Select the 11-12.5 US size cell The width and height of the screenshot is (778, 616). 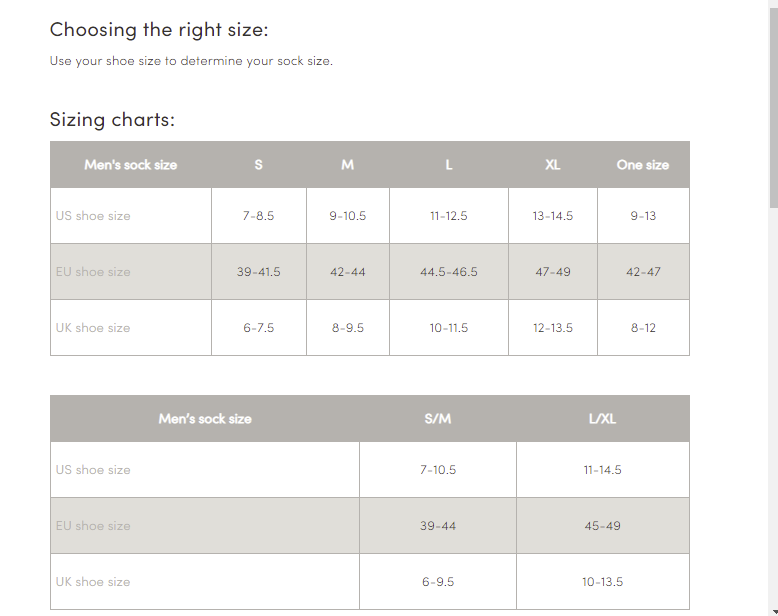449,216
